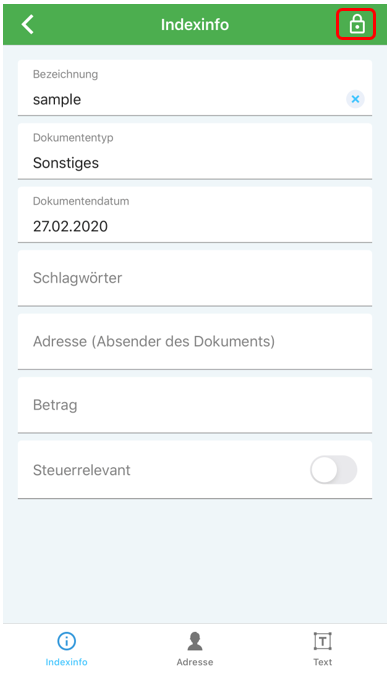
Task: Tap the lock icon in header
Action: (x=356, y=24)
